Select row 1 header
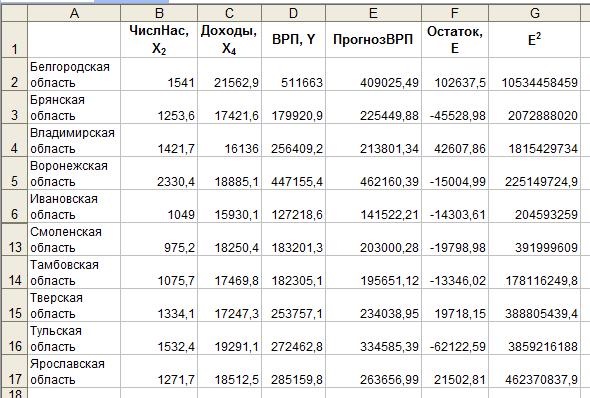The image size is (590, 398). click(14, 39)
